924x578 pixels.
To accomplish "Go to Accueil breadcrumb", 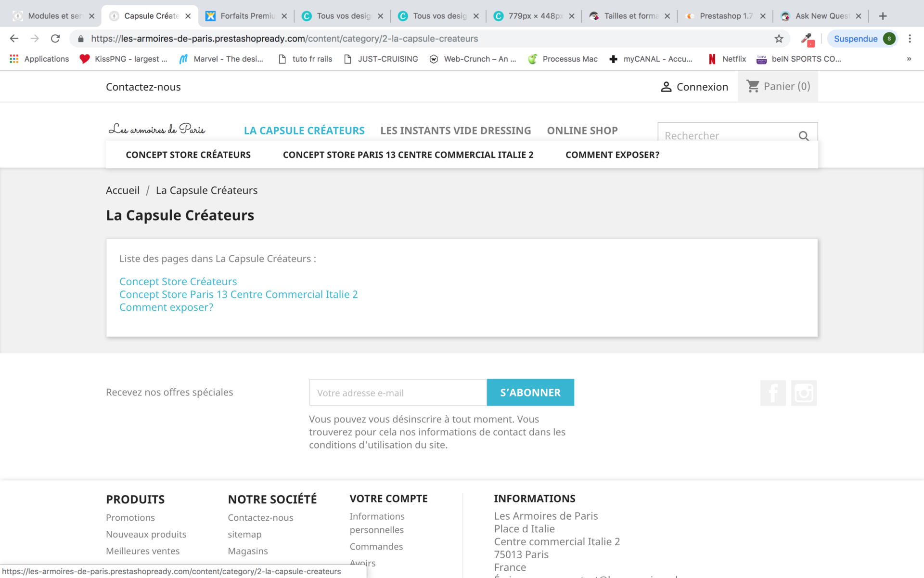I will tap(123, 190).
